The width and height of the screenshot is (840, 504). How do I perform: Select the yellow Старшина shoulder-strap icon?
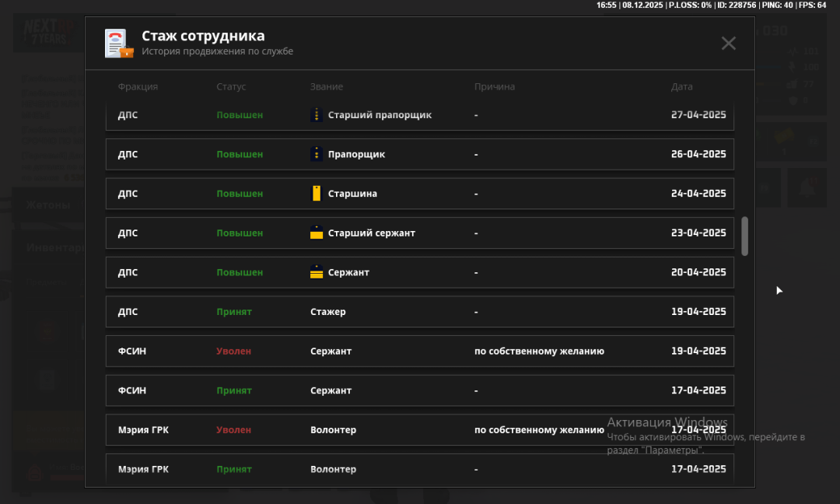pos(316,194)
